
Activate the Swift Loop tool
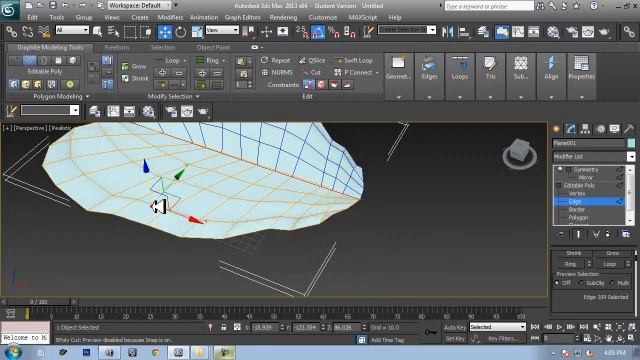coord(353,60)
